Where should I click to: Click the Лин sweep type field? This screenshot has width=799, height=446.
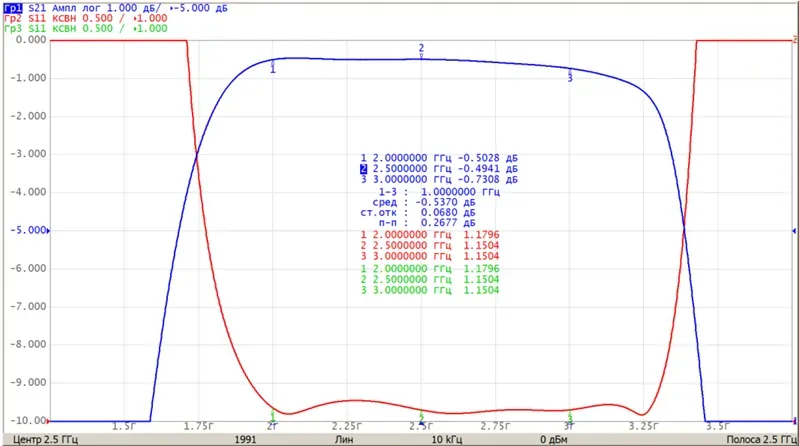coord(344,439)
